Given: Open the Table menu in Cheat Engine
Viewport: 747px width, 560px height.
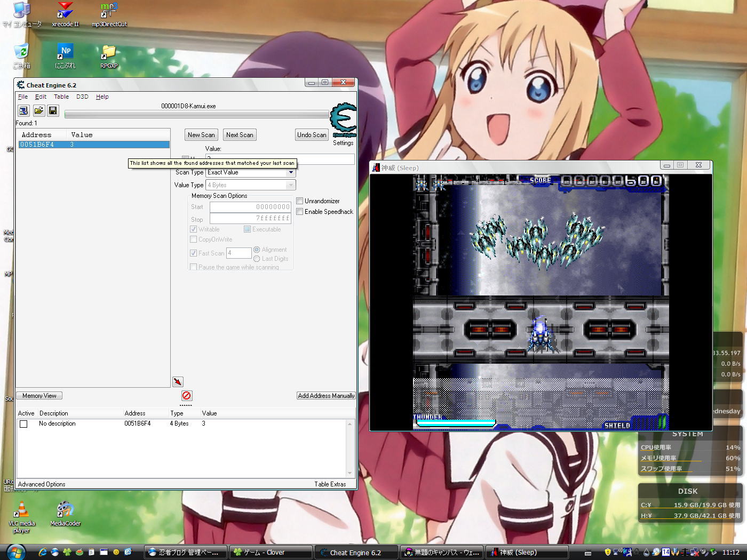Looking at the screenshot, I should point(61,97).
